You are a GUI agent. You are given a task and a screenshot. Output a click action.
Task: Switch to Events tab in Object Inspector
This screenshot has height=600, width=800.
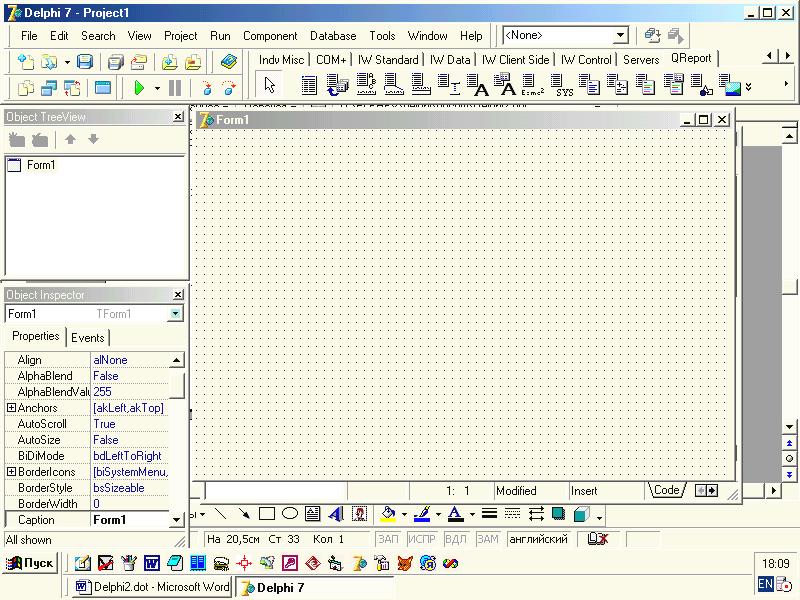point(88,338)
